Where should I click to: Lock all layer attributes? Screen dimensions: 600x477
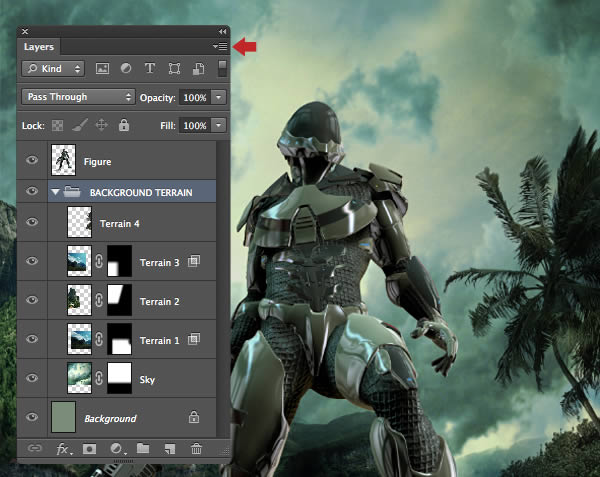click(124, 125)
